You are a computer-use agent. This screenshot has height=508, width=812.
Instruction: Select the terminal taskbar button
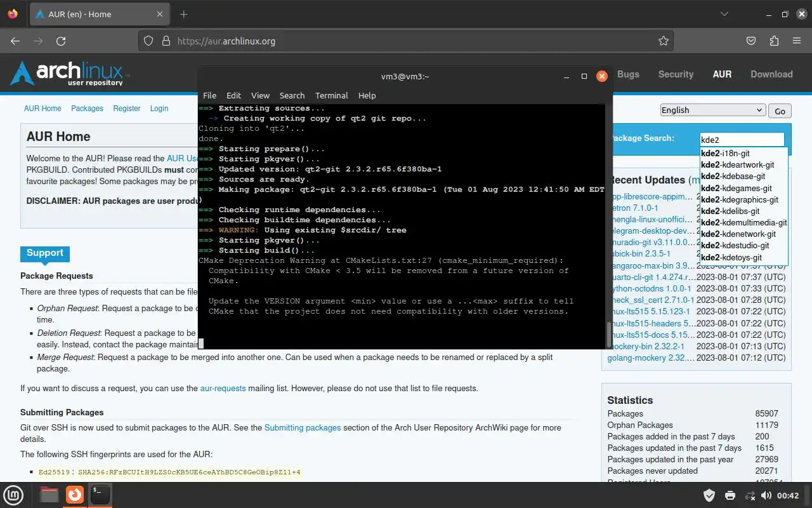(100, 494)
